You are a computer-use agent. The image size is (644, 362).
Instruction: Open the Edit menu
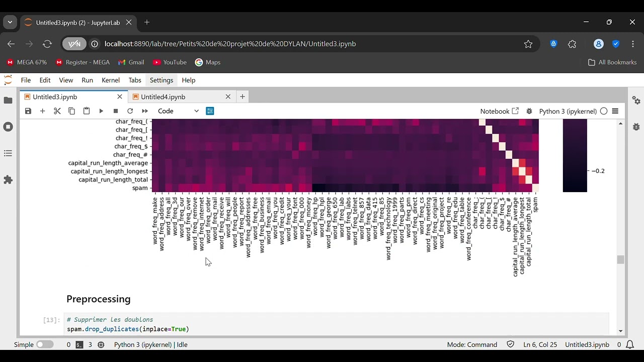click(45, 80)
